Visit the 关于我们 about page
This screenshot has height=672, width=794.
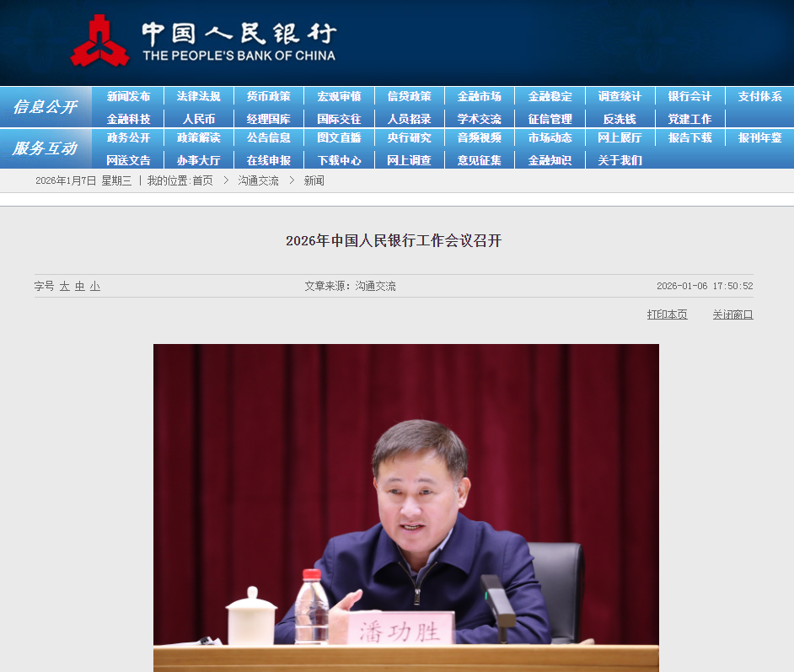click(620, 159)
